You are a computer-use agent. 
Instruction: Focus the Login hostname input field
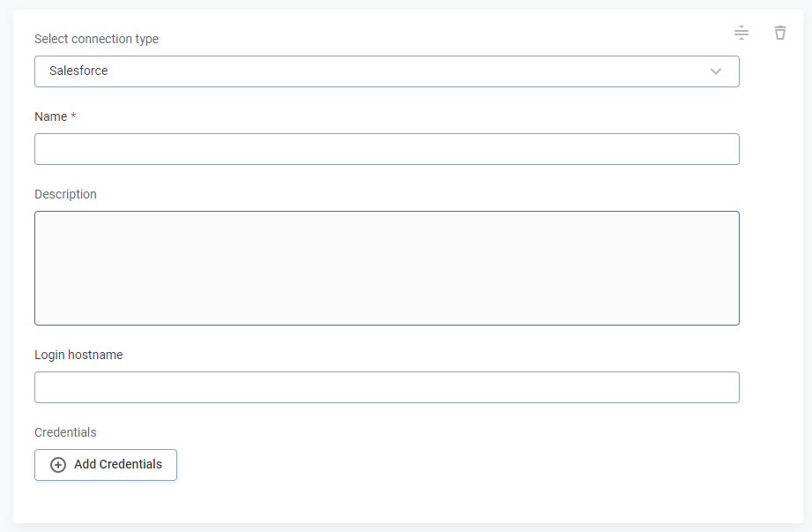coord(386,387)
